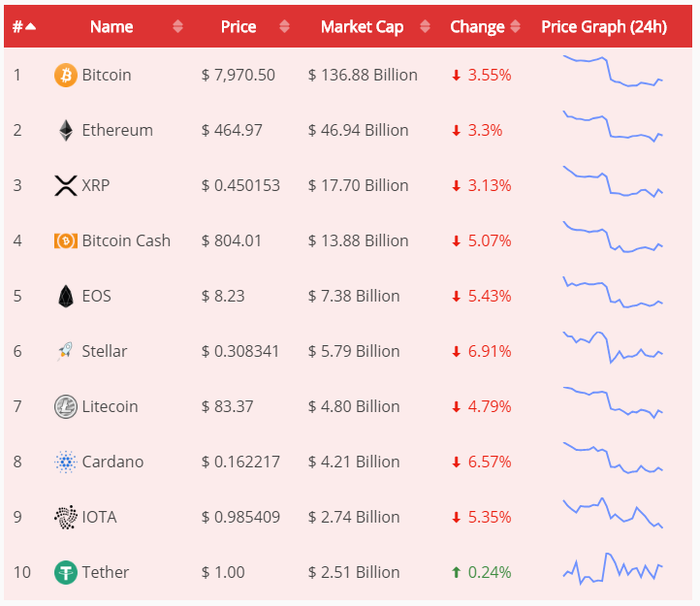The image size is (700, 606).
Task: Click the XRP logo icon
Action: point(65,185)
